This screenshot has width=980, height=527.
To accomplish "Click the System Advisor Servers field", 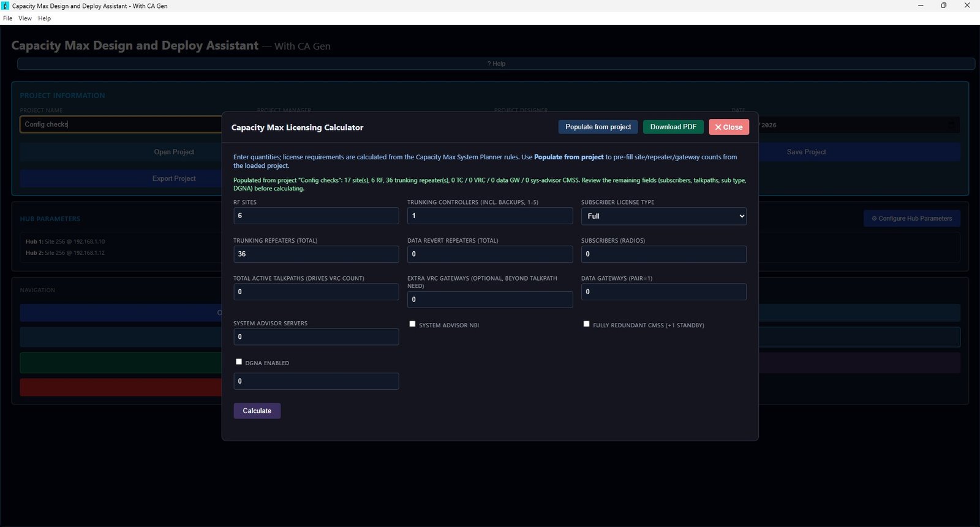I will 316,337.
